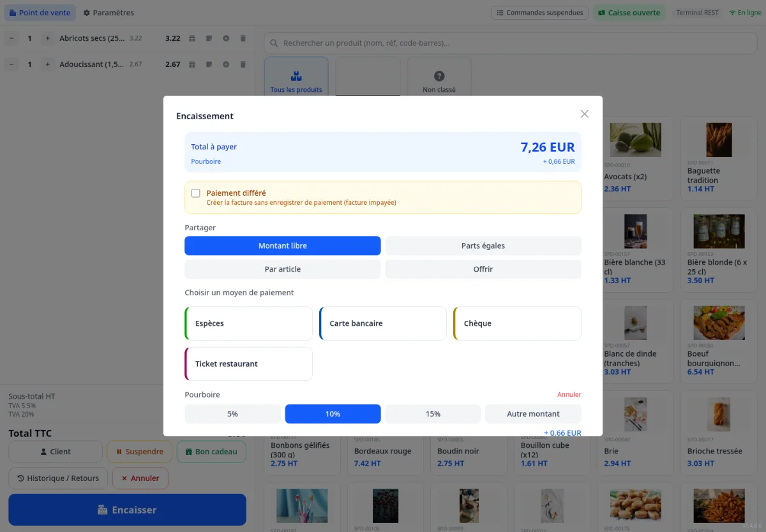Open the Non classé category
This screenshot has height=532, width=766.
click(x=439, y=77)
